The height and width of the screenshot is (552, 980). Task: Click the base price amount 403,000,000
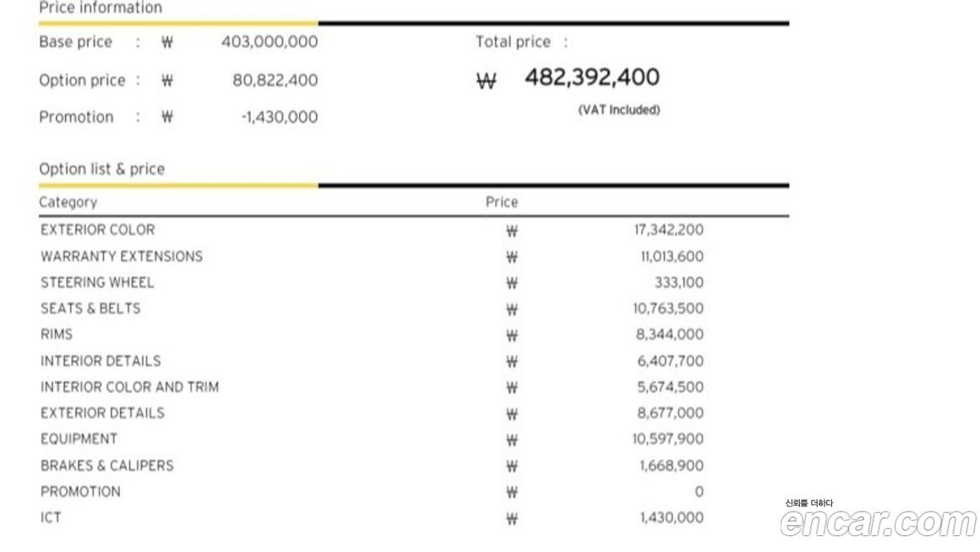coord(269,41)
